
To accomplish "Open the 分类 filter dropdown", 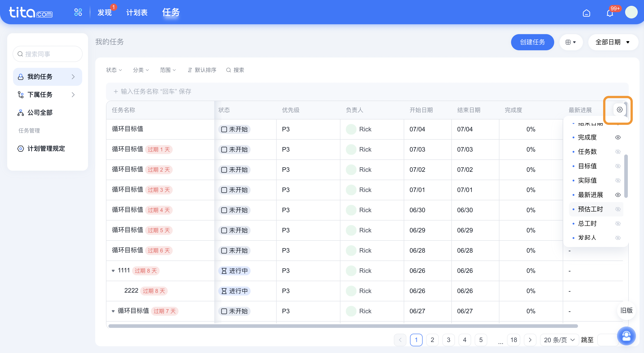I will coord(141,70).
